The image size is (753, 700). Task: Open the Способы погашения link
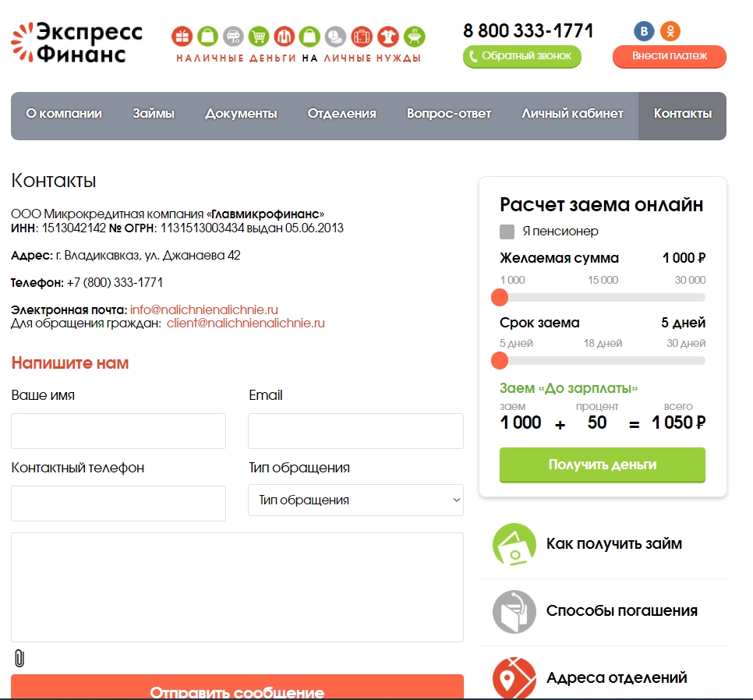[622, 610]
